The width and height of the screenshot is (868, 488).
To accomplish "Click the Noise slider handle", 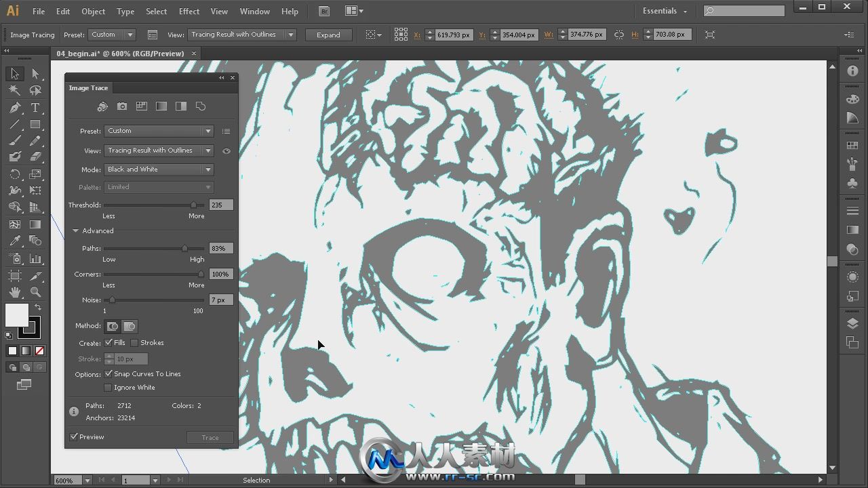I will coord(112,300).
